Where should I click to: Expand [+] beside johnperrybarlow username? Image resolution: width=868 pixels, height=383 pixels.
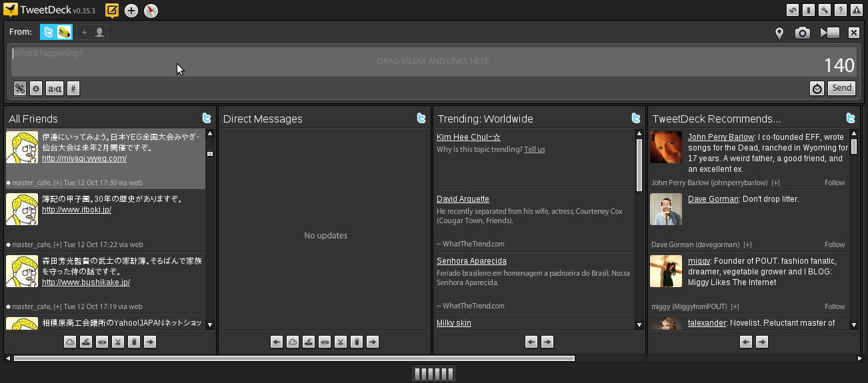(x=775, y=183)
